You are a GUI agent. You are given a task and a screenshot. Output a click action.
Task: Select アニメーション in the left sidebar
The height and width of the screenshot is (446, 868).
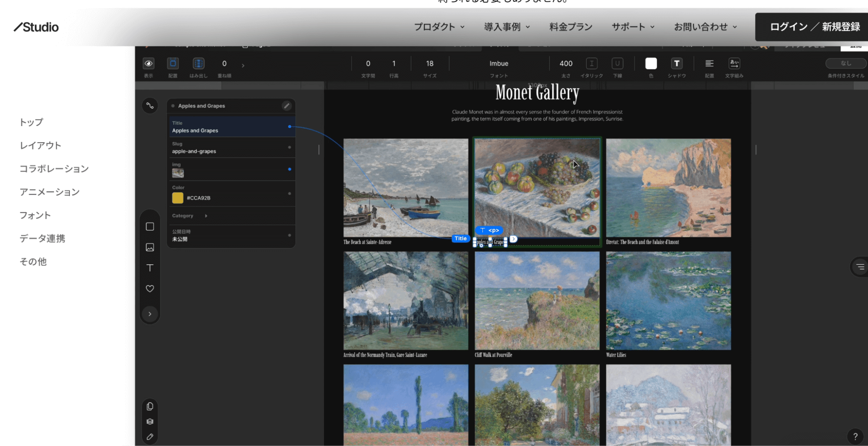[50, 192]
